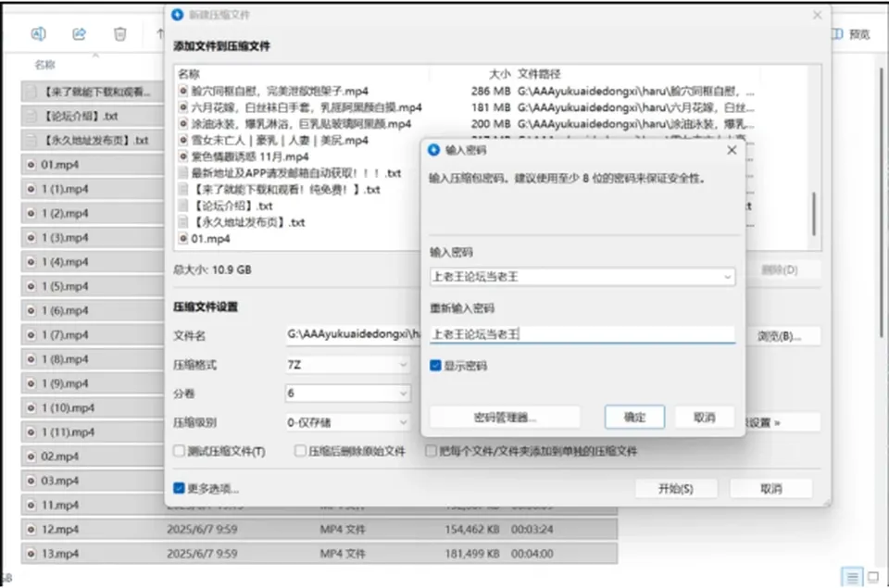Focus the 文件名 path input field
The width and height of the screenshot is (889, 588).
click(353, 334)
